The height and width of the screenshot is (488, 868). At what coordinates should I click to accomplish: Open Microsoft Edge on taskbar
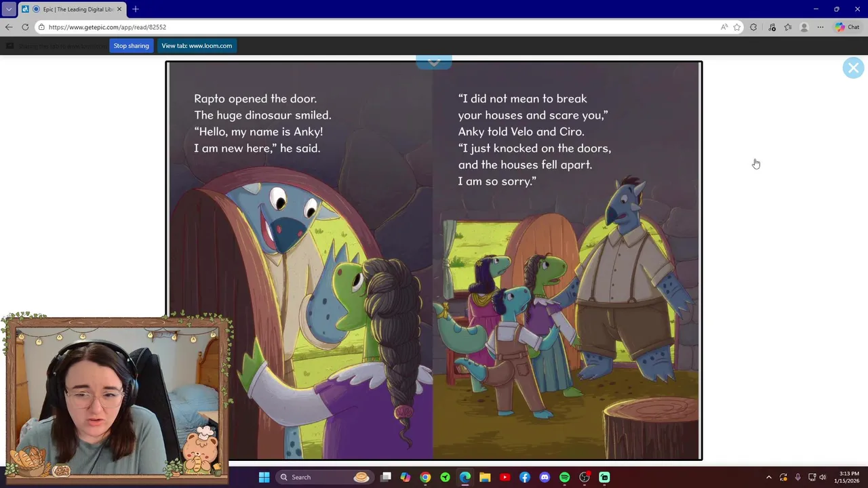point(465,477)
